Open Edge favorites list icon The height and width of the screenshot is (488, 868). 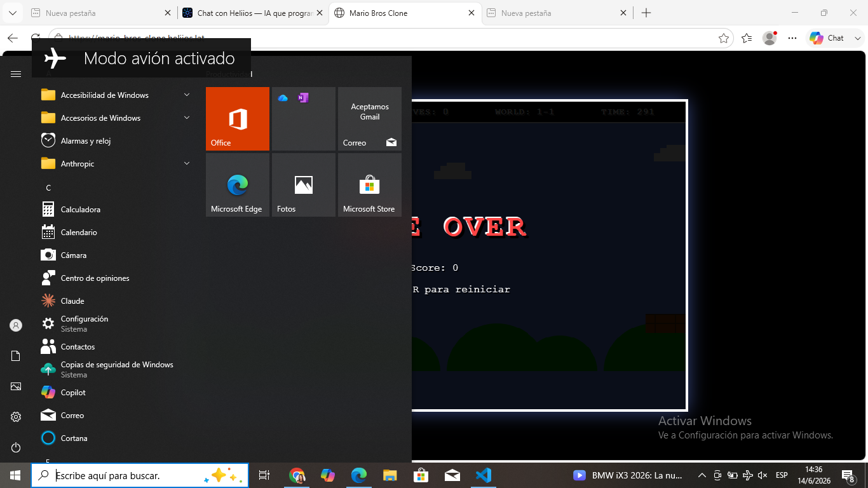pyautogui.click(x=747, y=38)
